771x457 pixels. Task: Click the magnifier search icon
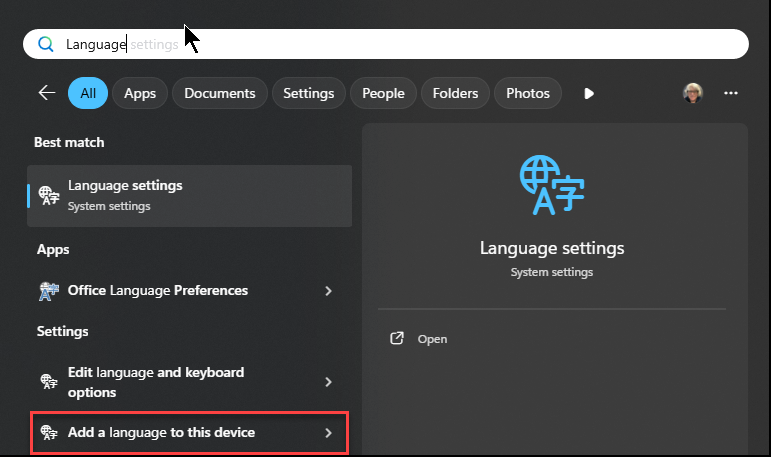point(46,44)
